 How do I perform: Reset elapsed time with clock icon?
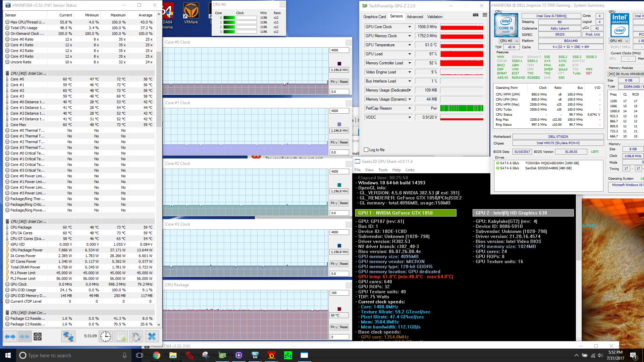pos(106,336)
